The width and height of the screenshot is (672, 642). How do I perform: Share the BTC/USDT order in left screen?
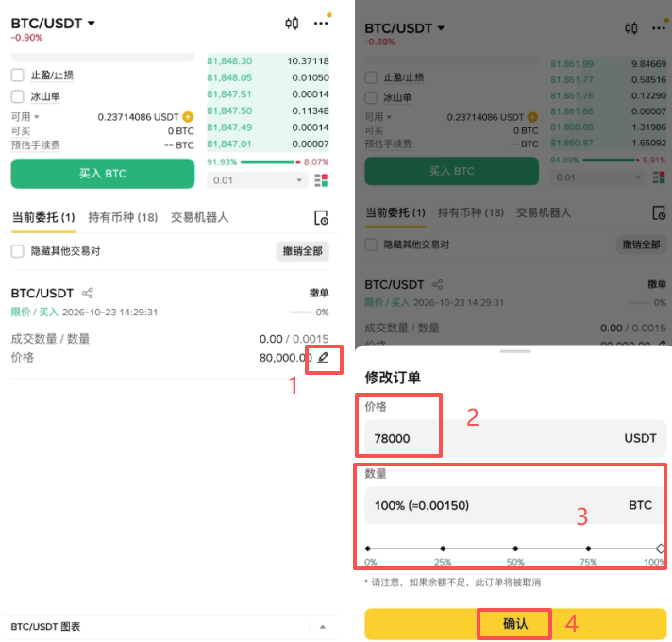click(88, 293)
